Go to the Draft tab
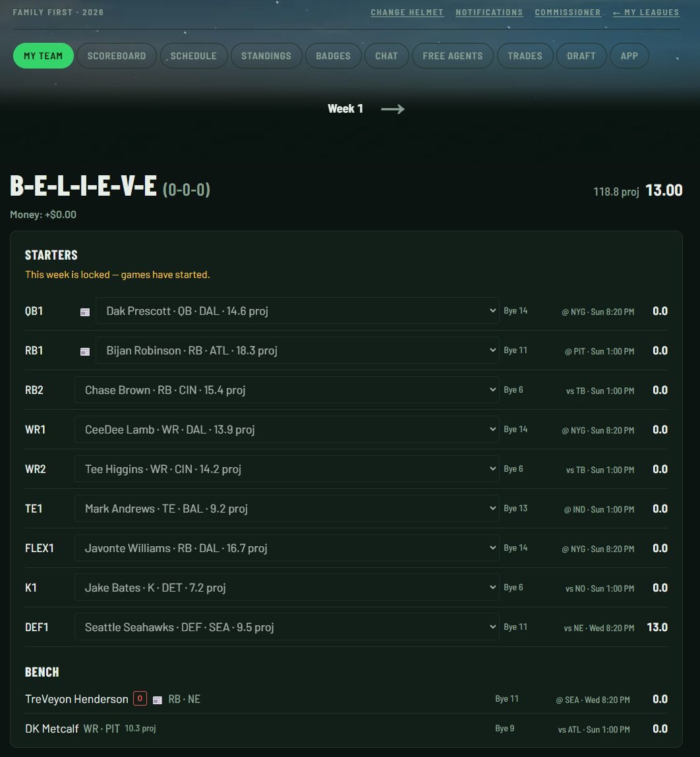The height and width of the screenshot is (757, 700). [x=581, y=56]
